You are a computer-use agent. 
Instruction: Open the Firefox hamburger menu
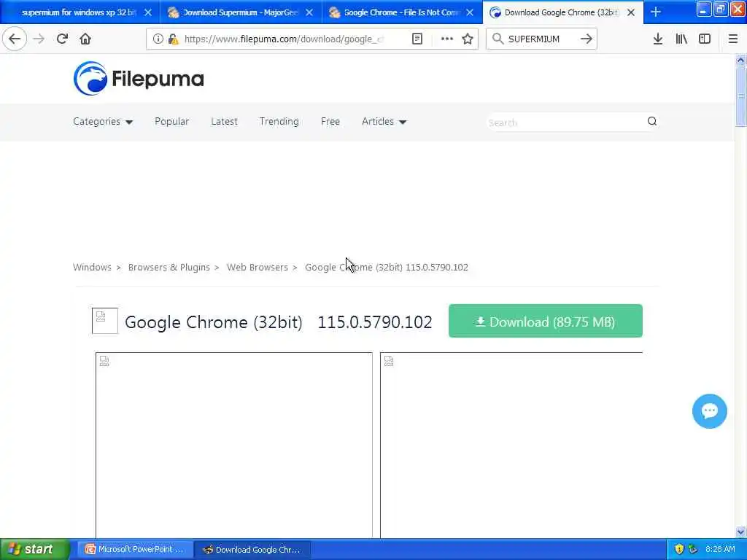tap(733, 39)
